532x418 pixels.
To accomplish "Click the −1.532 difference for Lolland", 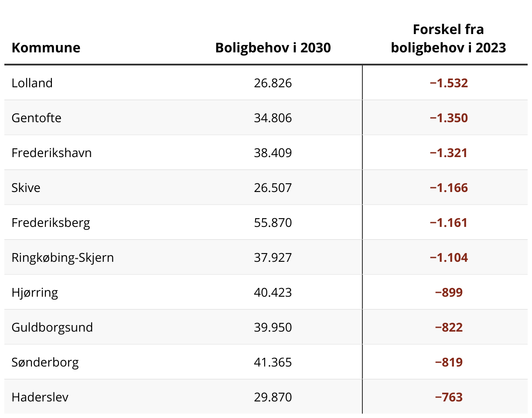I will [x=449, y=83].
